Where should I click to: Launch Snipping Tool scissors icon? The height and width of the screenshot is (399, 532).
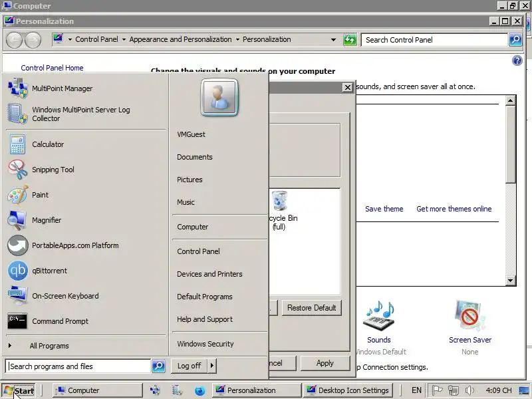click(18, 170)
